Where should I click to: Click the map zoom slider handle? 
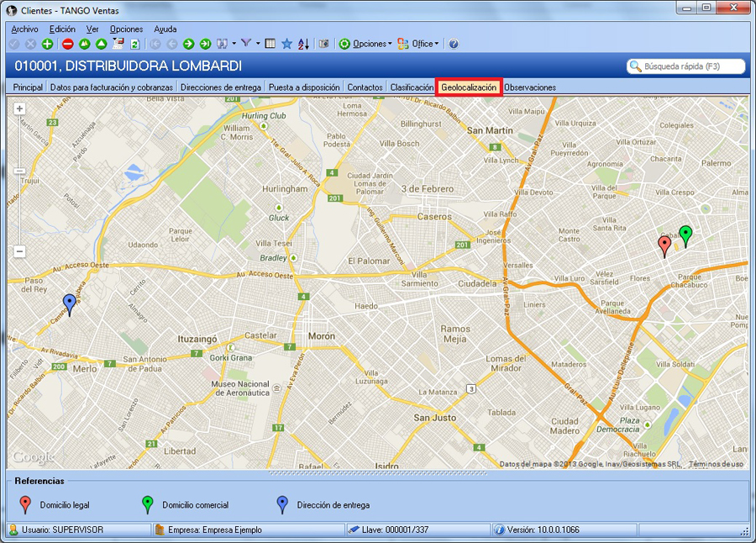point(19,171)
